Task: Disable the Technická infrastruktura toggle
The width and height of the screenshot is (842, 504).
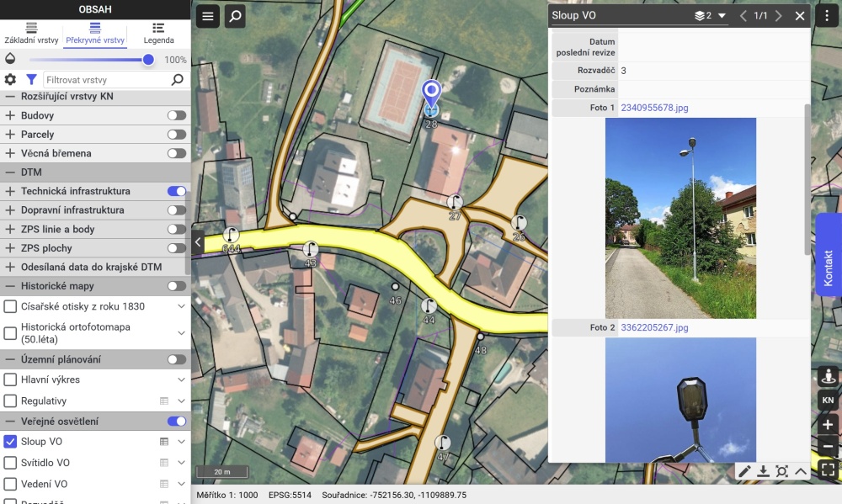Action: pyautogui.click(x=176, y=191)
